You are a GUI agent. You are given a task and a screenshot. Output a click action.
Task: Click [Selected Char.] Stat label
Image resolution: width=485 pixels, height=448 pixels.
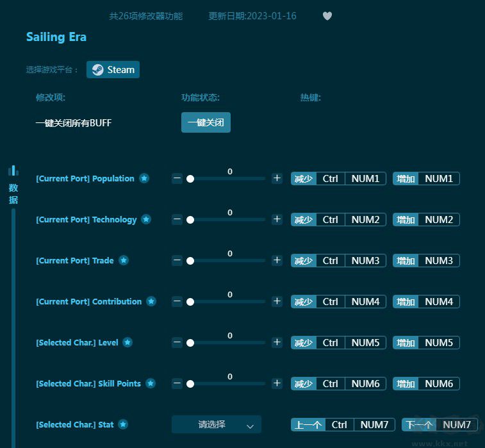click(75, 424)
